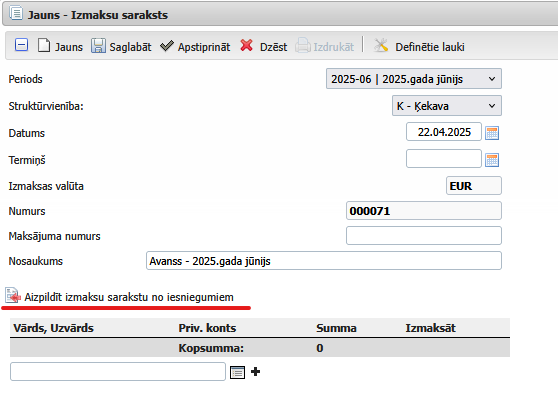Click the Nosaukums field
Viewport: 558px width, 395px height.
click(x=324, y=261)
